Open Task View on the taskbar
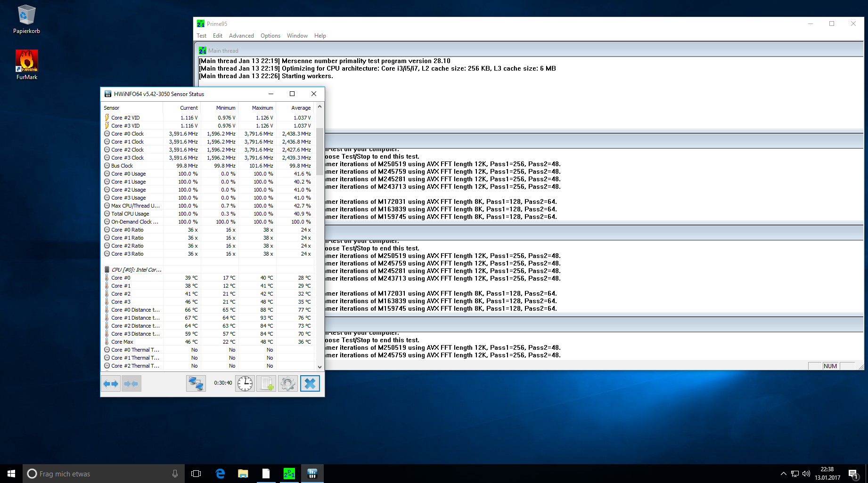 [x=196, y=474]
